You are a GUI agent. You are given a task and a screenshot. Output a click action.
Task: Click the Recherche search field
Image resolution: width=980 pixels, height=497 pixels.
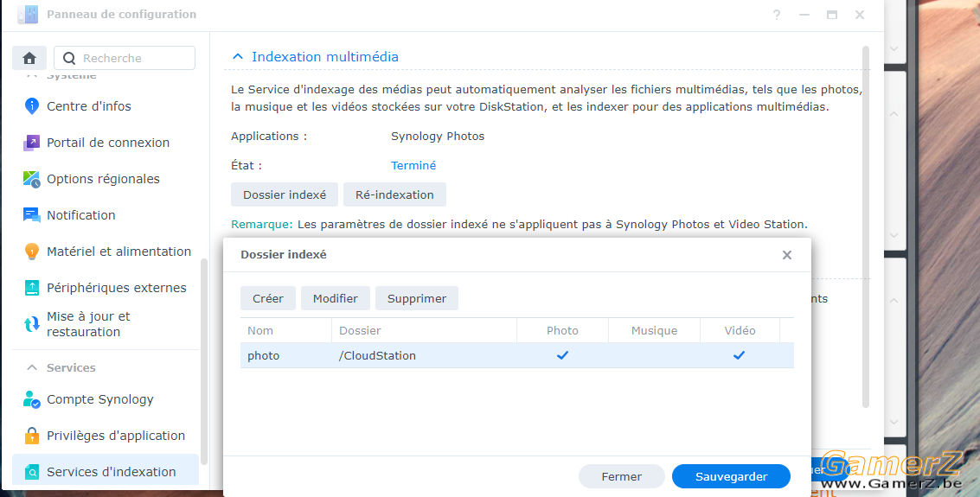click(x=125, y=58)
